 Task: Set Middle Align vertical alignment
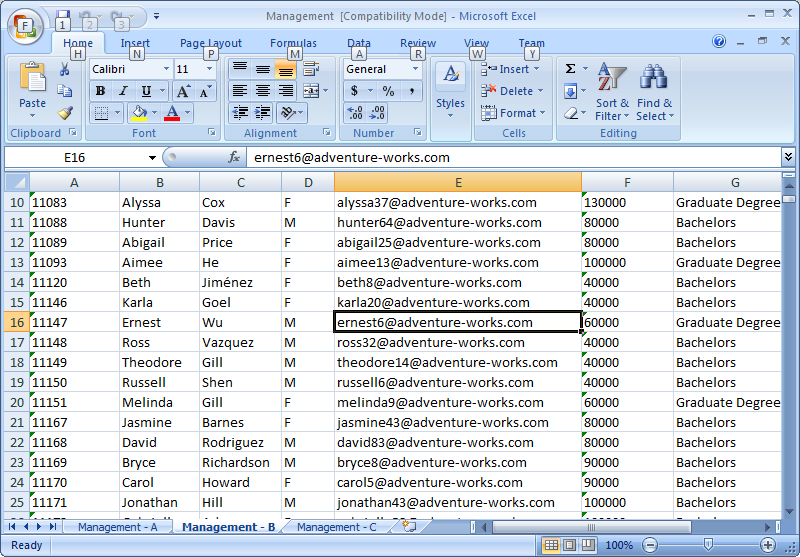pos(263,69)
